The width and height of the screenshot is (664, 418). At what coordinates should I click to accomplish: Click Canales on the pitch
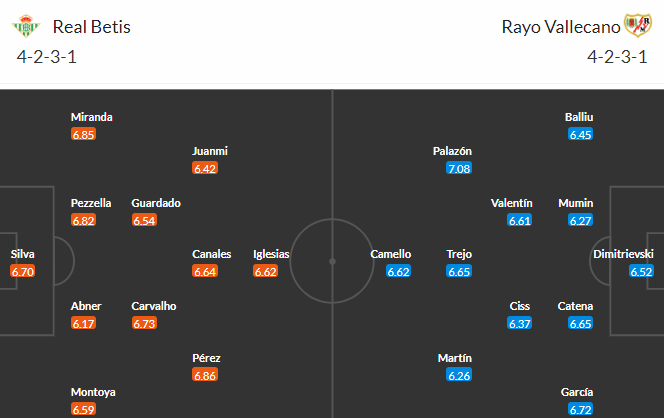tap(211, 254)
